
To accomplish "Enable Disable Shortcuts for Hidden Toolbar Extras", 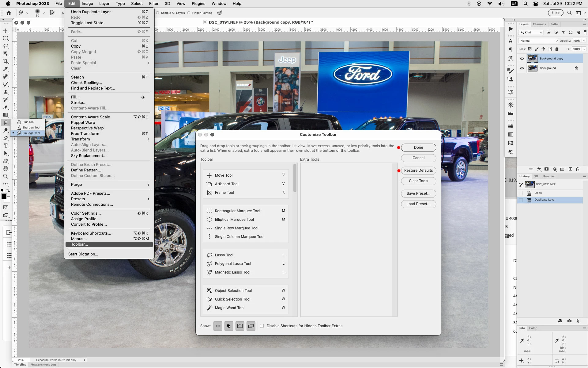I will point(262,326).
